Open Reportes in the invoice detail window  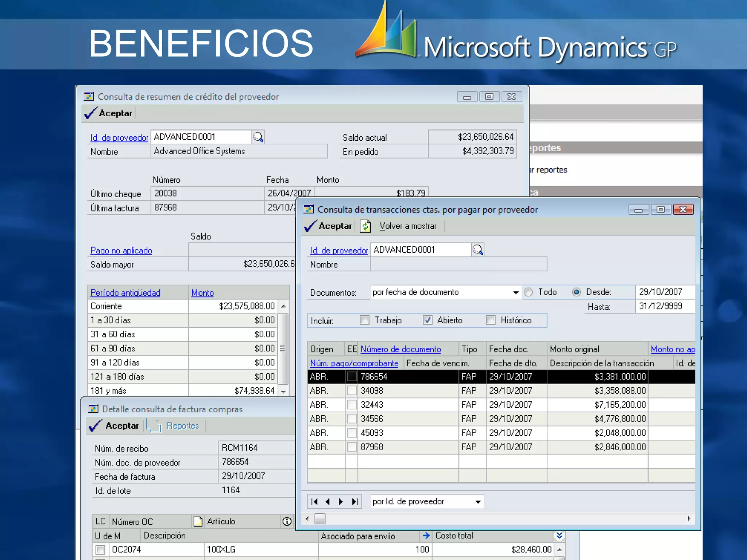173,426
